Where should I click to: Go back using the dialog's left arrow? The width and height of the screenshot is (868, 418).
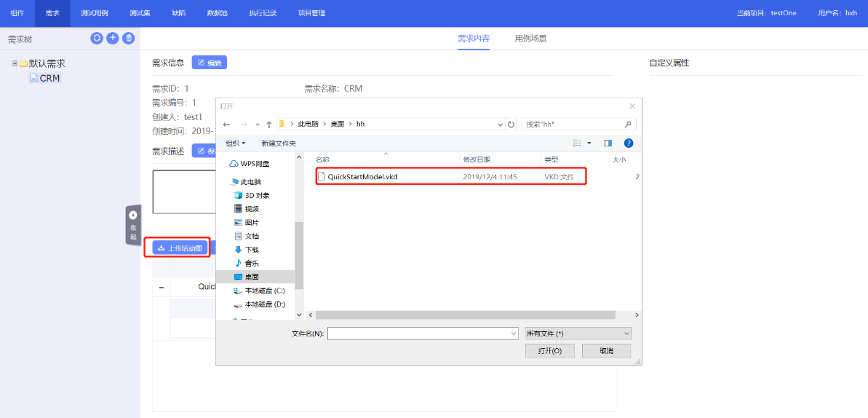pyautogui.click(x=227, y=125)
